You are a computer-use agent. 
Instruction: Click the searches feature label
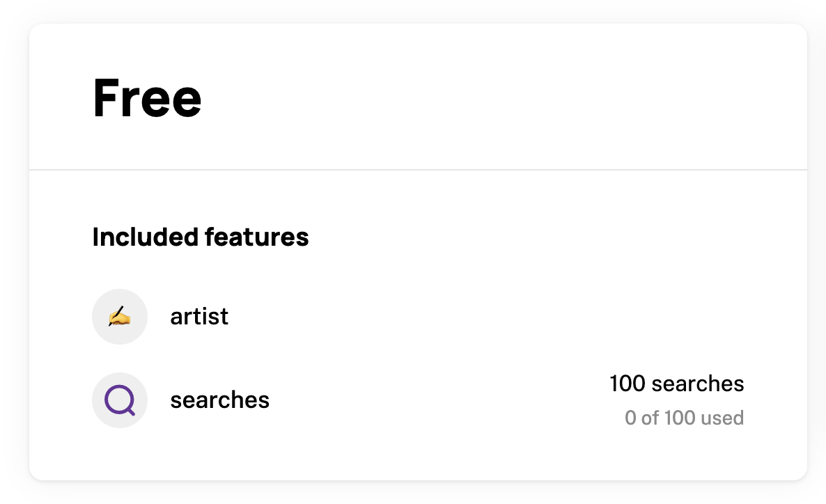pos(219,400)
